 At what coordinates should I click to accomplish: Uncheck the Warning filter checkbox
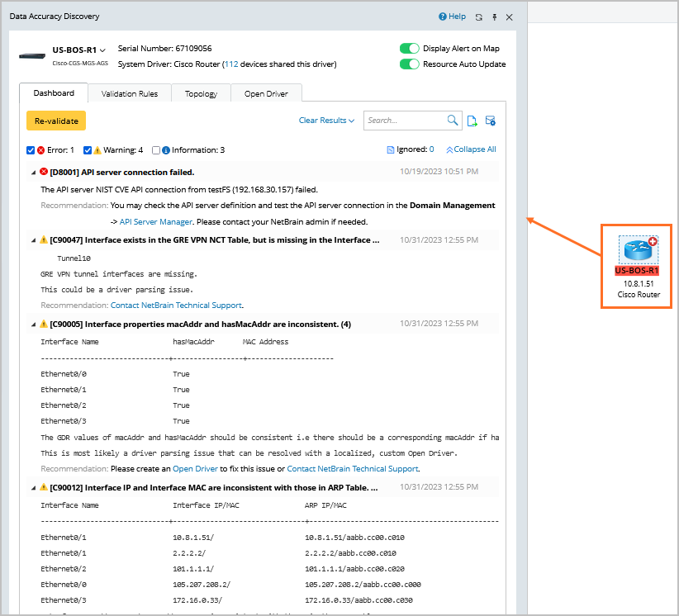88,150
